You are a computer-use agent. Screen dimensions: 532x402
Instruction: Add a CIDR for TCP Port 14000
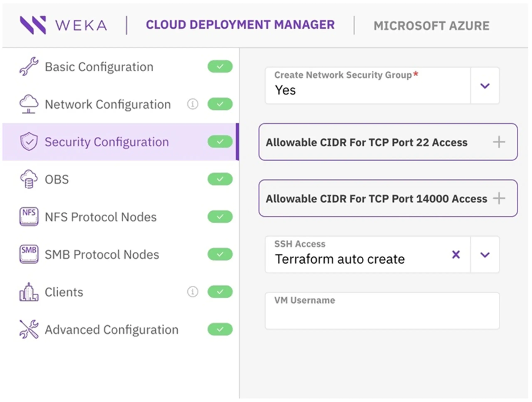coord(499,198)
